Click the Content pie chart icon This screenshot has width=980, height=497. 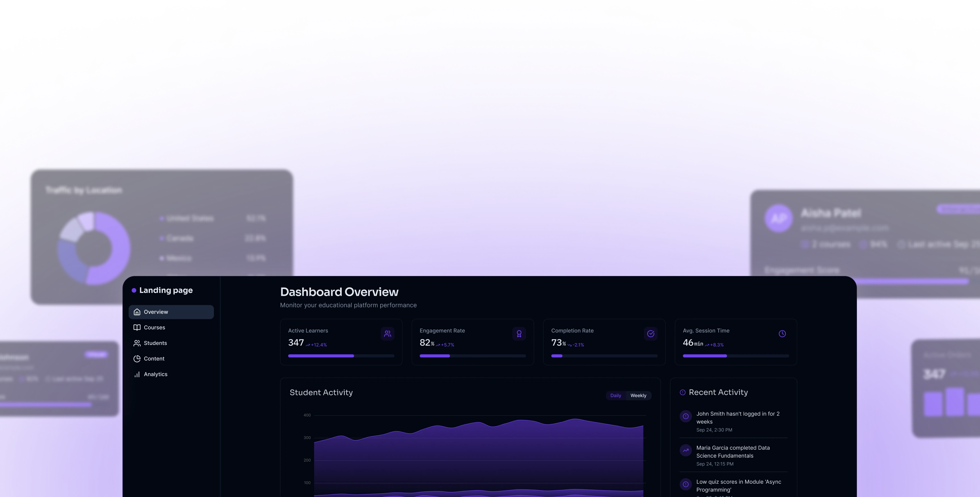137,359
